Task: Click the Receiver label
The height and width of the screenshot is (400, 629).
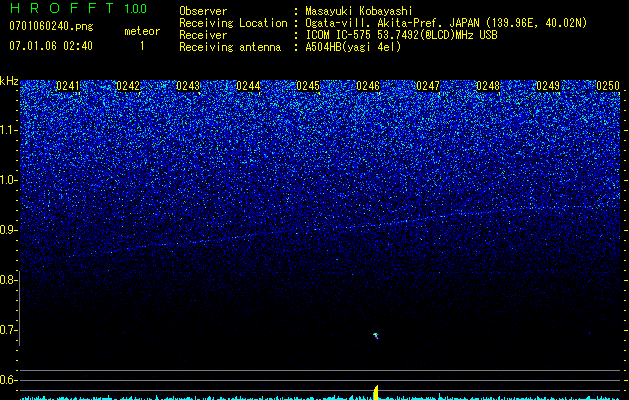Action: tap(203, 35)
